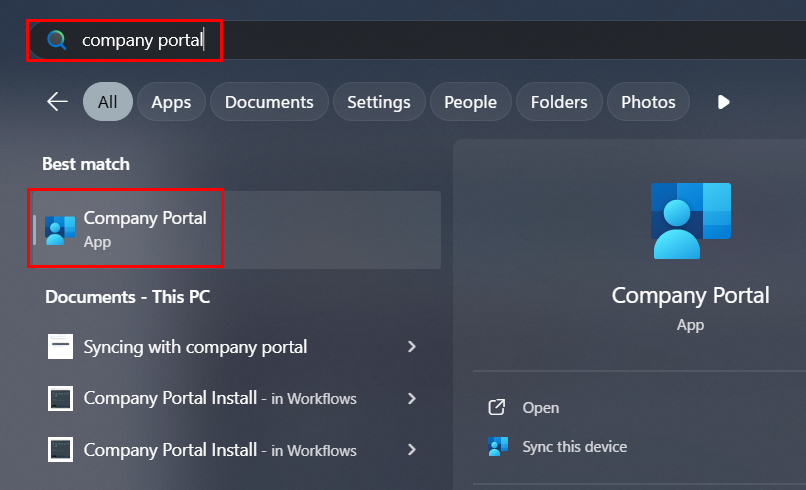Click the search magnifier icon
806x490 pixels.
[57, 40]
